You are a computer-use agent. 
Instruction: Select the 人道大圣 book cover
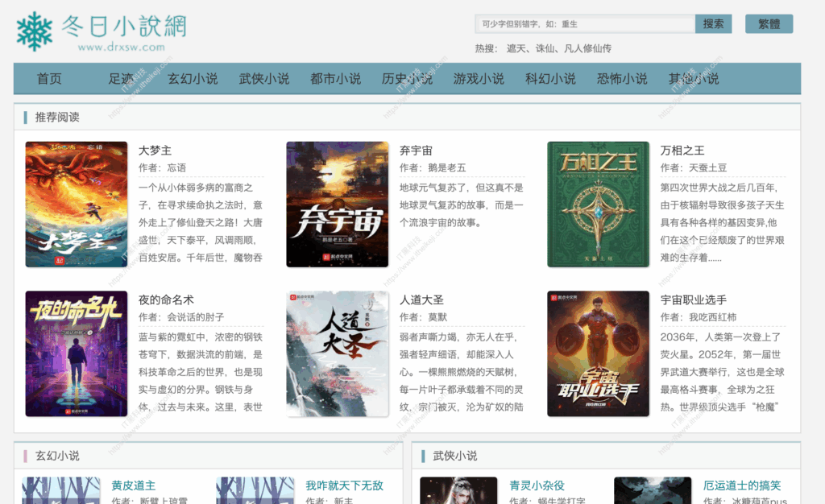click(337, 353)
